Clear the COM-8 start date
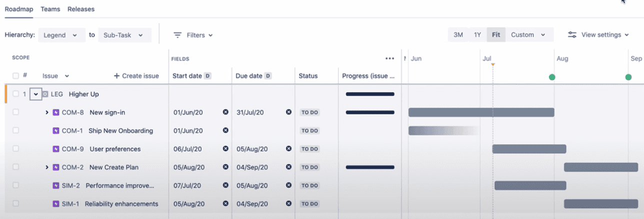This screenshot has height=219, width=644. click(225, 112)
